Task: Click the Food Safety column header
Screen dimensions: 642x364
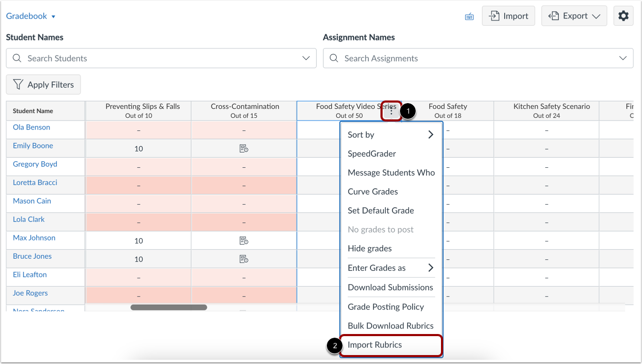Action: click(448, 111)
